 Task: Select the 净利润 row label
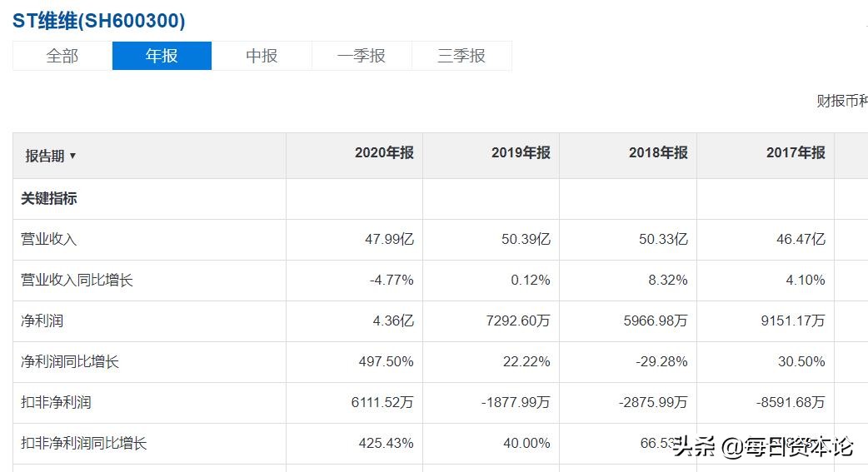point(42,321)
